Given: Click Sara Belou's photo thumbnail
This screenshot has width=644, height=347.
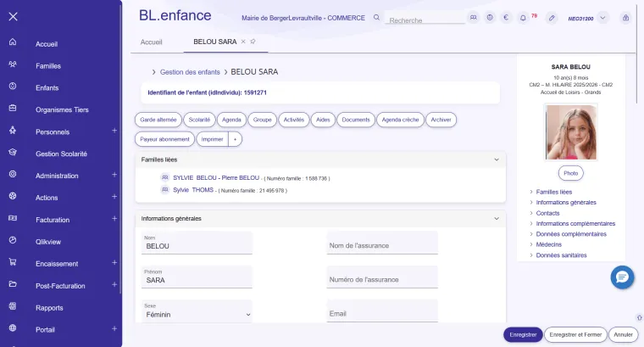Looking at the screenshot, I should click(570, 132).
